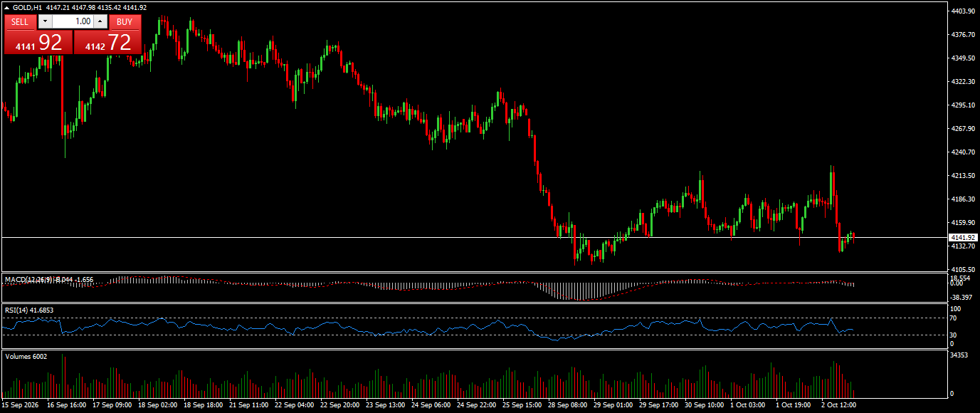Click the 29 Sep 17:00 time label
The height and width of the screenshot is (413, 980).
660,405
